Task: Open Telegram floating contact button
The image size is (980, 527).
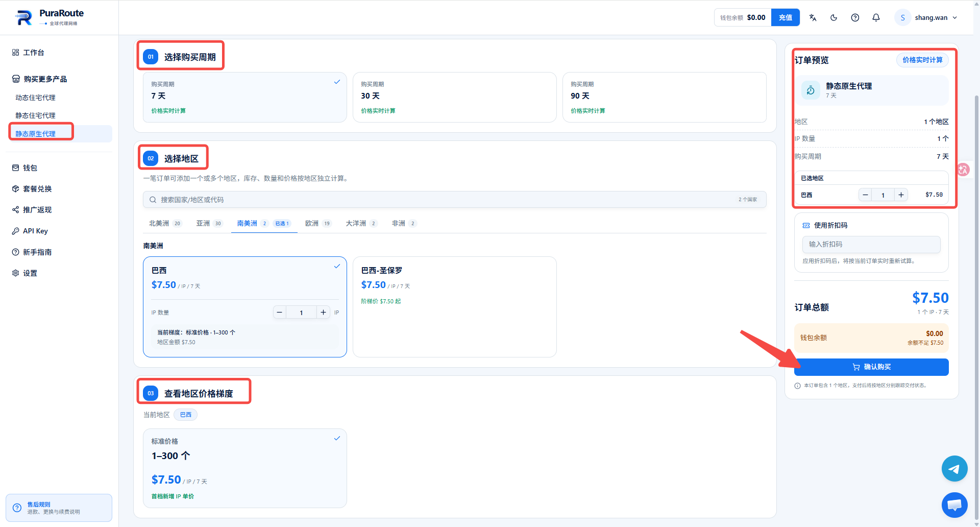Action: 954,468
